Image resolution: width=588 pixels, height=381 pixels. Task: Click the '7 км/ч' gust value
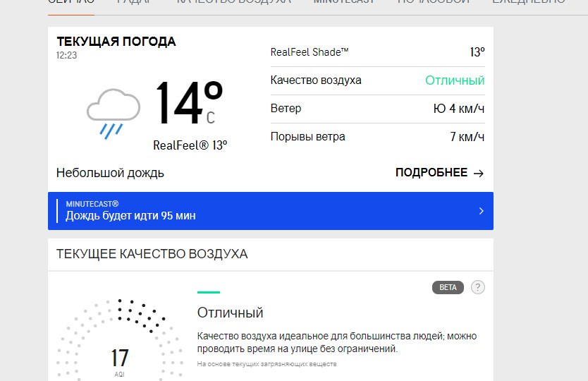(x=467, y=137)
